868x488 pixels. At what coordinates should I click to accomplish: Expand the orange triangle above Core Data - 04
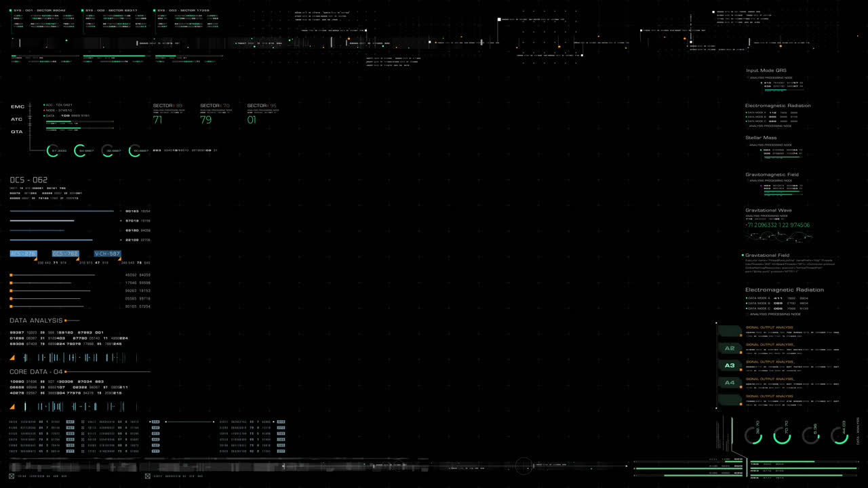pyautogui.click(x=12, y=358)
